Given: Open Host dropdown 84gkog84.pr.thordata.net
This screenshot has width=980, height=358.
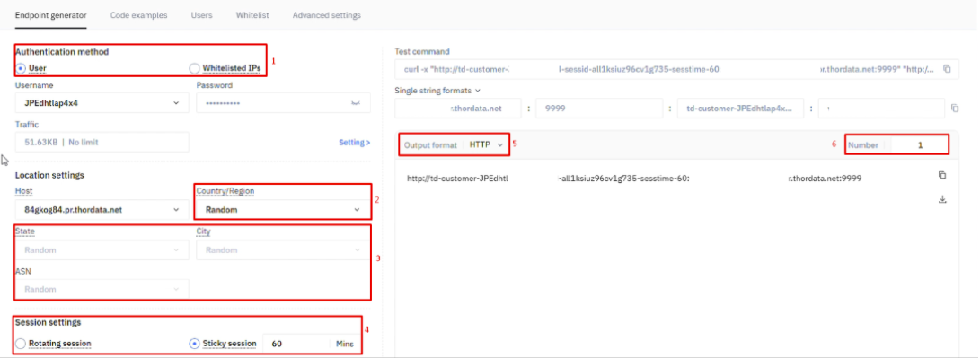Looking at the screenshot, I should [x=102, y=209].
